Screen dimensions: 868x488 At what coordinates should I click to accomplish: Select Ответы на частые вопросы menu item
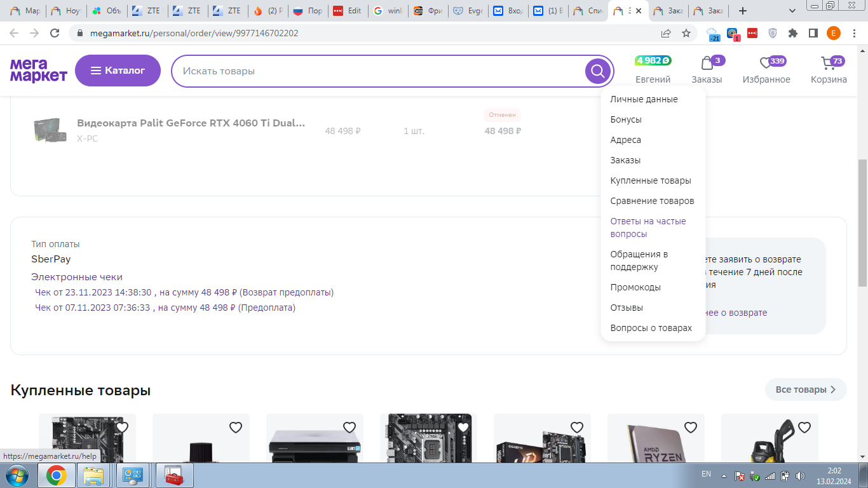tap(648, 227)
